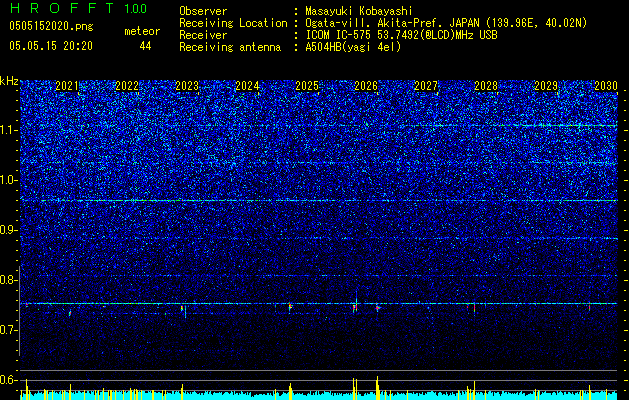Screen dimensions: 629x400
Task: Select the 2029 time marker
Action: [x=546, y=86]
